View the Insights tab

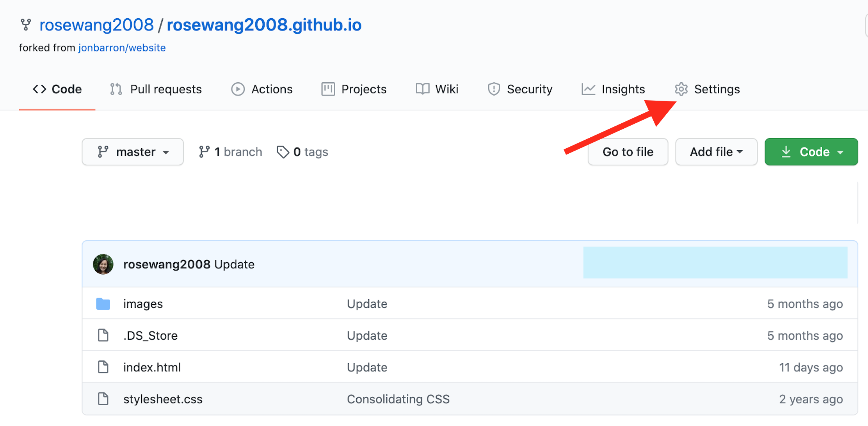click(613, 89)
